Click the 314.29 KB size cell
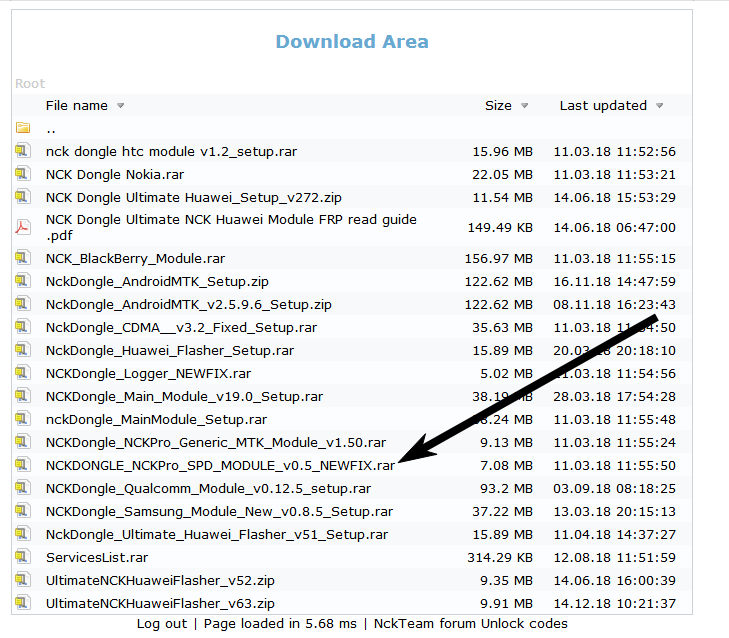 [500, 558]
